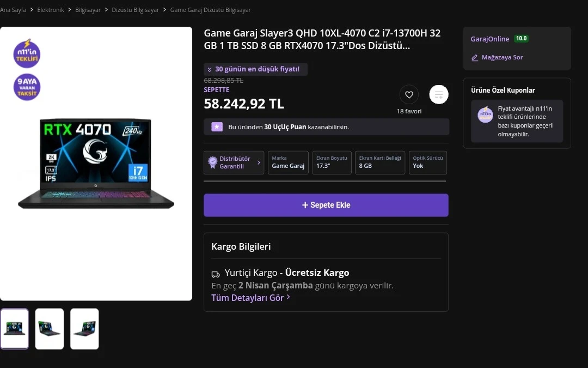Click the Sepete Ekle button
Screen dimensions: 588x368
pos(326,205)
